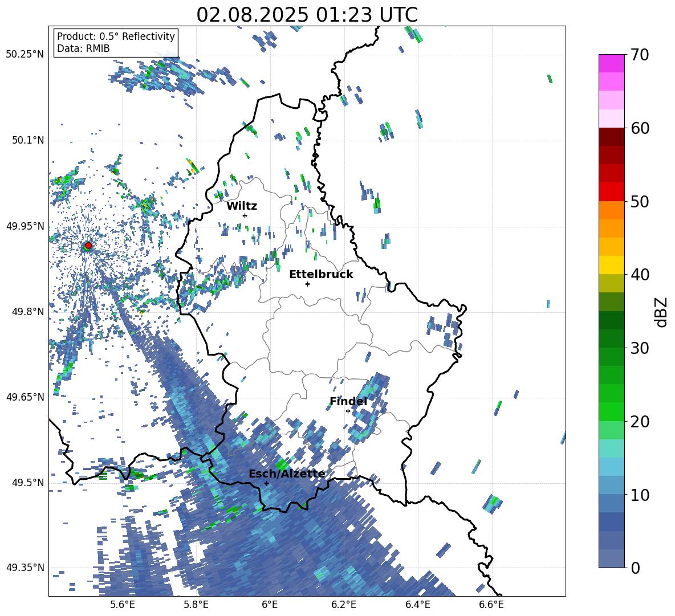Click the 49.5°N latitude label
The width and height of the screenshot is (675, 616).
[x=28, y=482]
